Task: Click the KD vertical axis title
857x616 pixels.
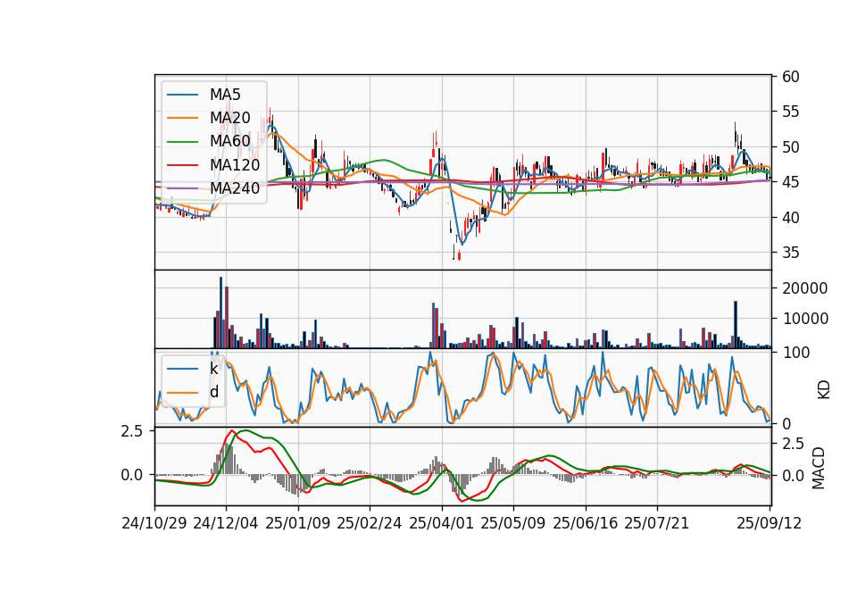Action: pos(823,390)
